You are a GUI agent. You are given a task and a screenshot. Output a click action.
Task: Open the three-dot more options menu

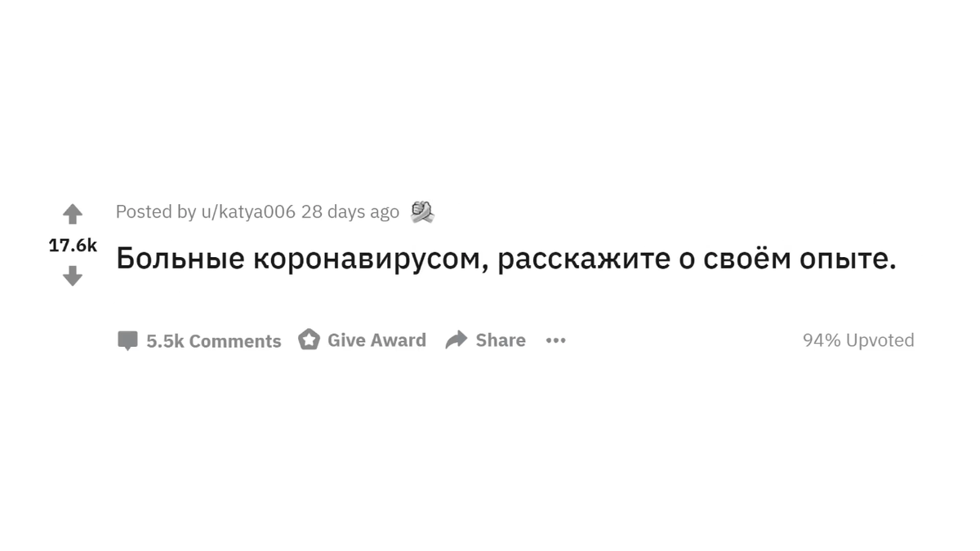click(x=555, y=340)
